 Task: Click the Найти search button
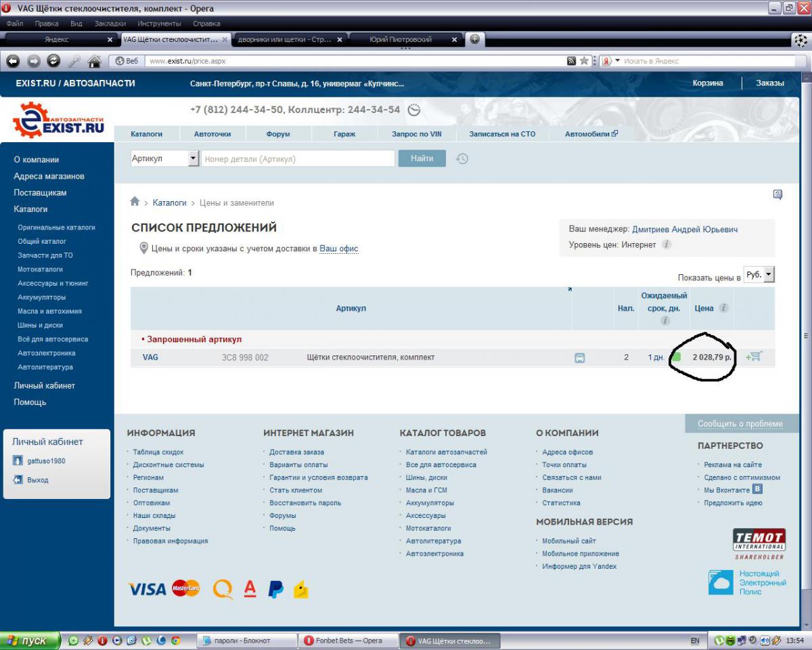[422, 158]
